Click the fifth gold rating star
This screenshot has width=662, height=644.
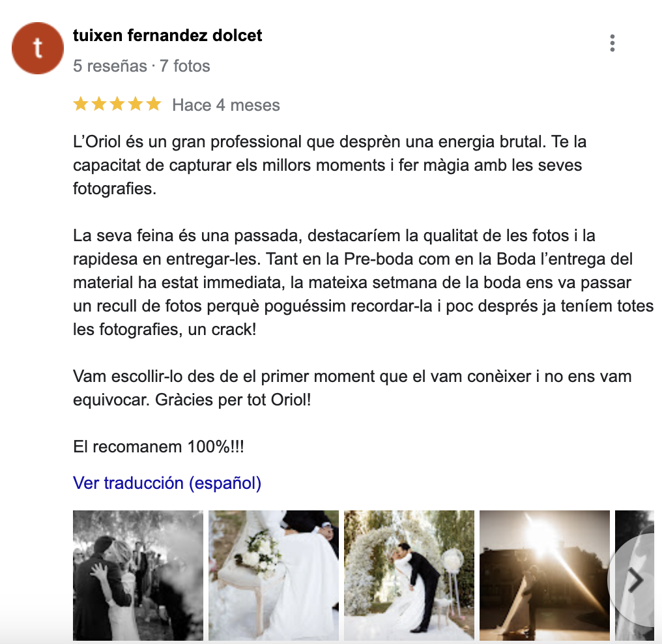154,104
